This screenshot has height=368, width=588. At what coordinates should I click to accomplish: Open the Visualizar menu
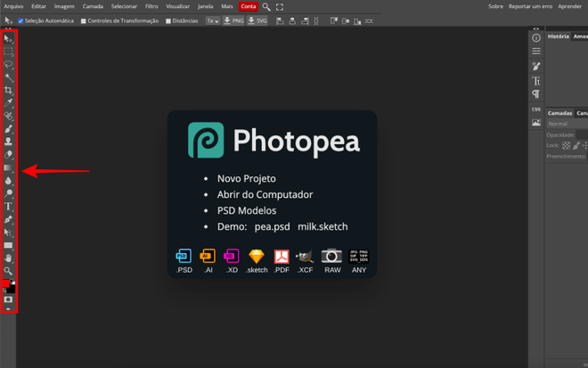click(x=178, y=6)
